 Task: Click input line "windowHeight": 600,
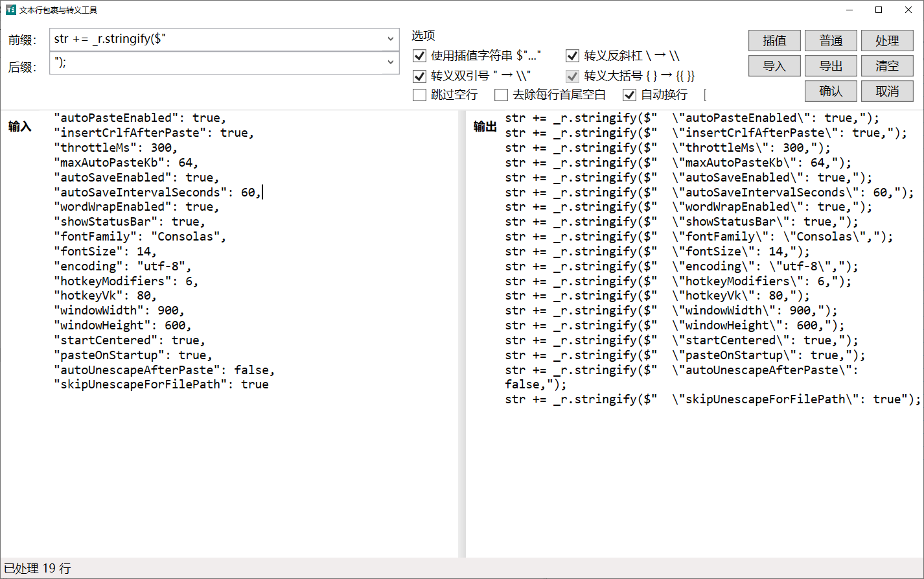123,325
